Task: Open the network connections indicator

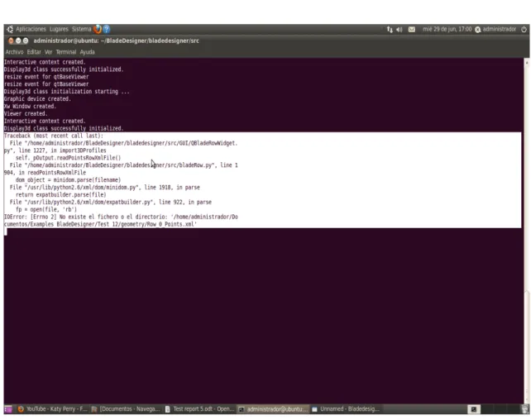Action: point(390,30)
